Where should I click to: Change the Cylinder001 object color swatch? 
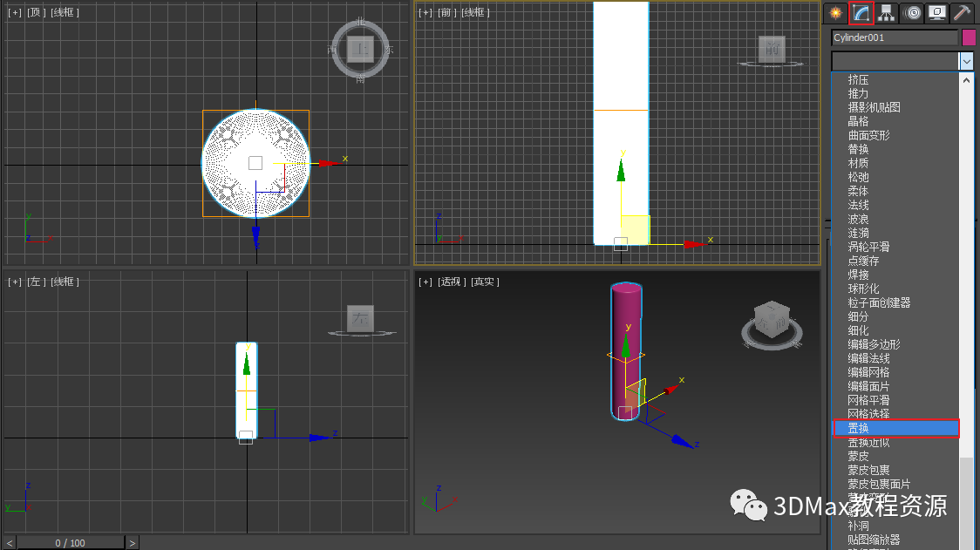969,37
